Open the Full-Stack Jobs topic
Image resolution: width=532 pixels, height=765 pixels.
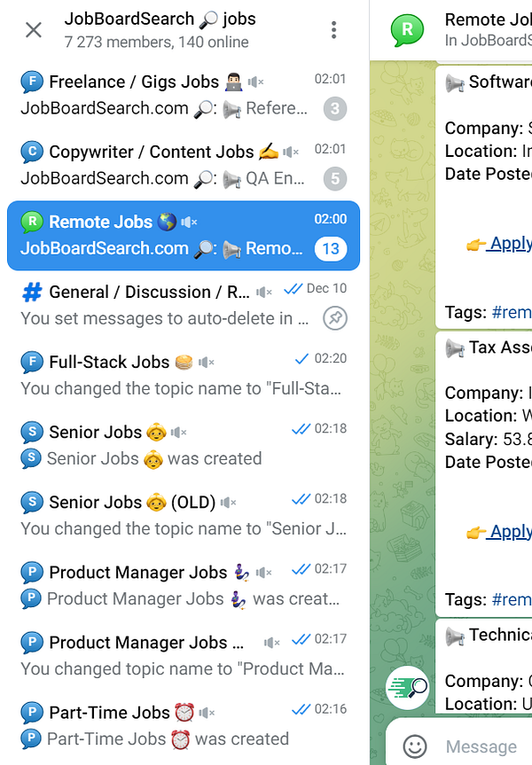pos(184,376)
